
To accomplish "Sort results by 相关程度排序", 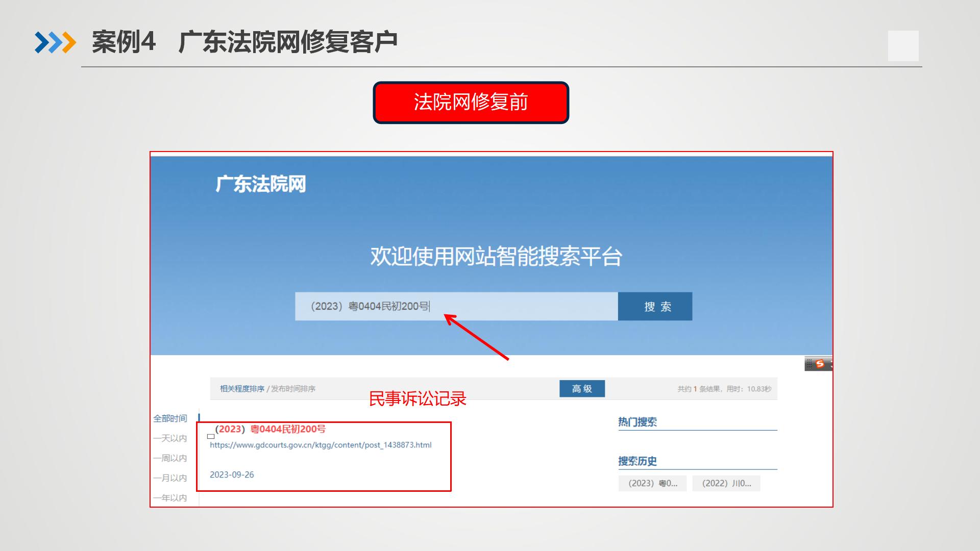I will tap(242, 389).
